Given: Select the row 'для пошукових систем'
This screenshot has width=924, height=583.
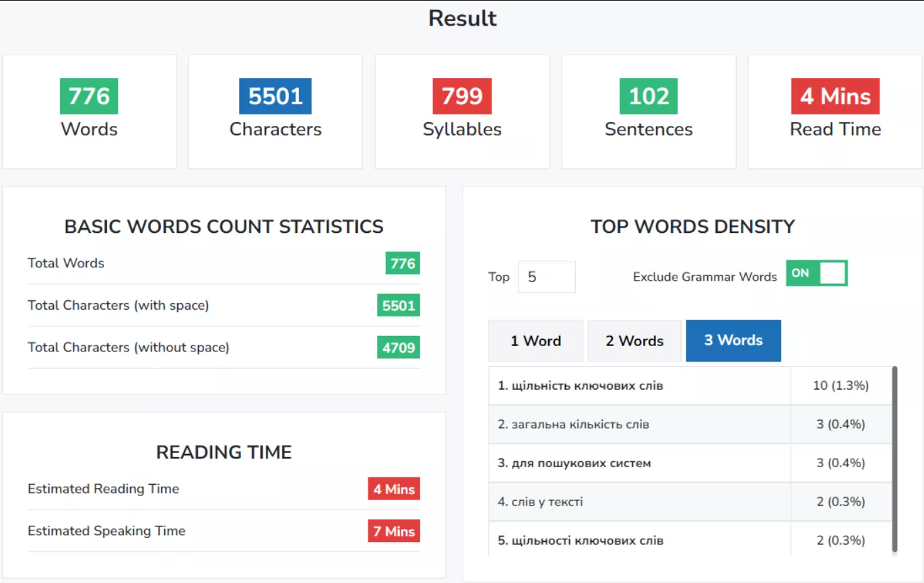Looking at the screenshot, I should (690, 463).
